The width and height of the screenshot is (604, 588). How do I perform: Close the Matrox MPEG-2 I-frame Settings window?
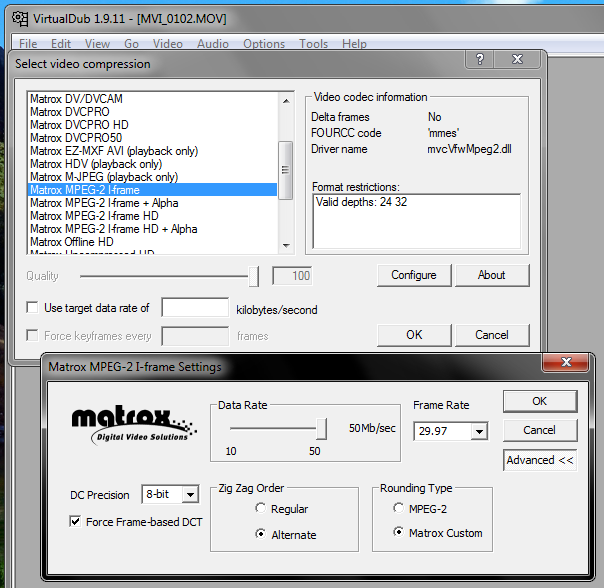tap(566, 362)
